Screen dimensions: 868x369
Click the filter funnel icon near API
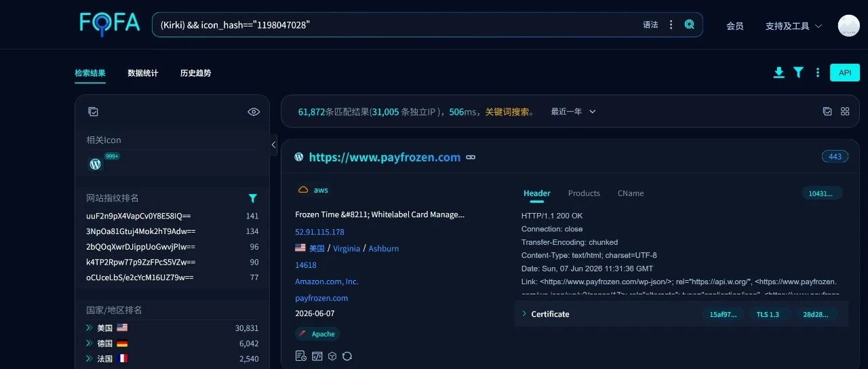pyautogui.click(x=798, y=73)
